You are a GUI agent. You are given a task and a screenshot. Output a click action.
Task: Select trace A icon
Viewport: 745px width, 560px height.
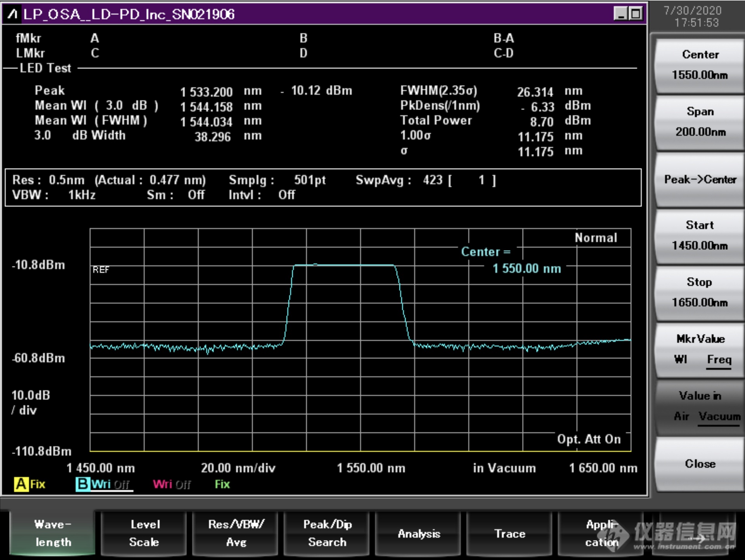(x=21, y=484)
